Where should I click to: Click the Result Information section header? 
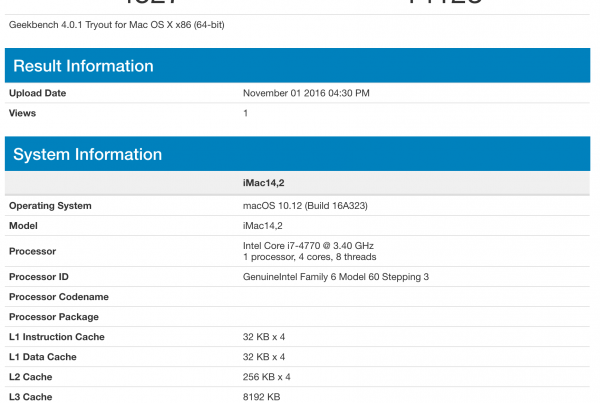(297, 65)
